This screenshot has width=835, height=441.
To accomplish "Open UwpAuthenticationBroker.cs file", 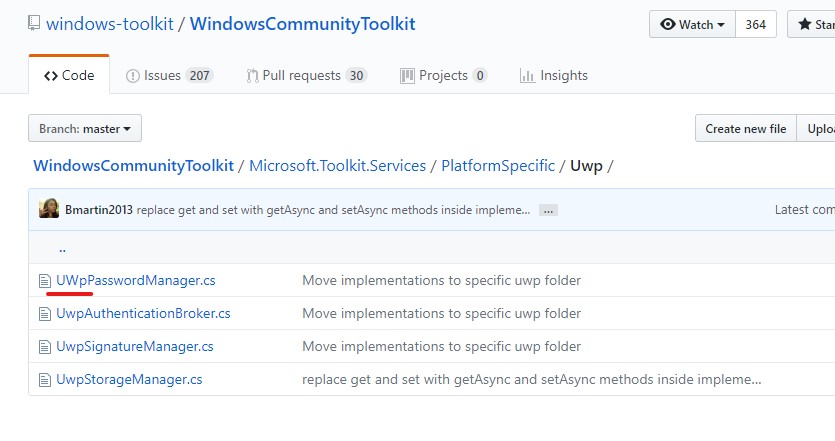I will (143, 314).
